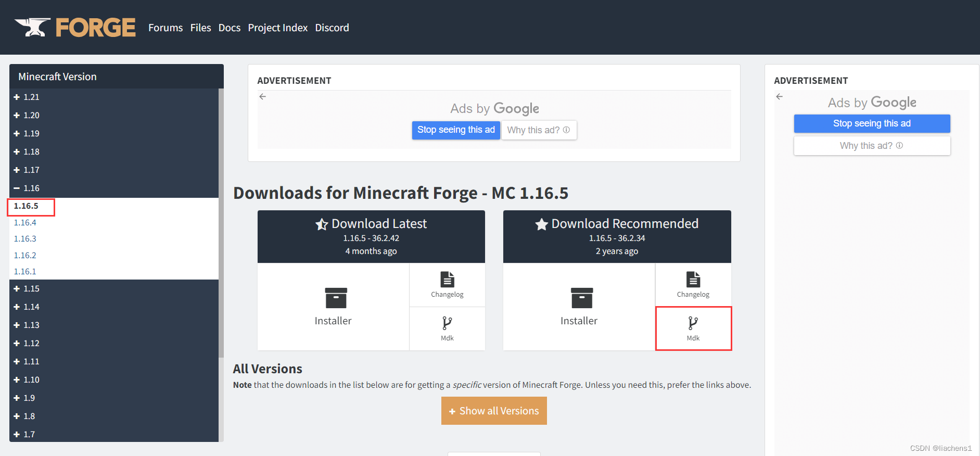Open the Installer under Download Latest

pos(333,307)
